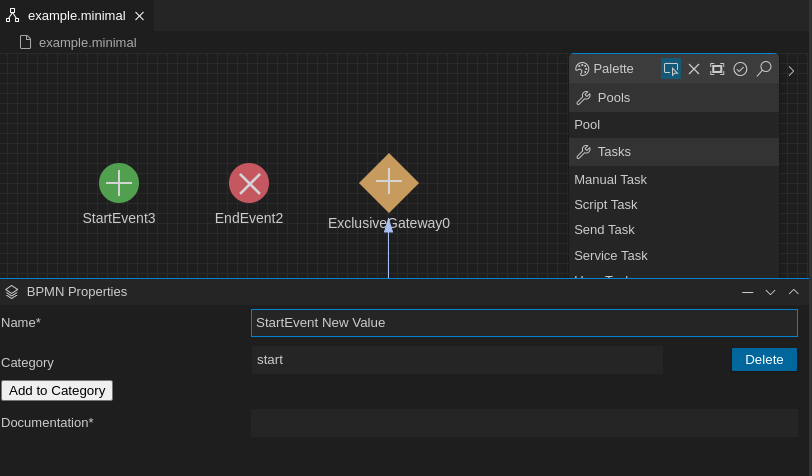
Task: Click the Tasks group wrench icon
Action: point(584,152)
